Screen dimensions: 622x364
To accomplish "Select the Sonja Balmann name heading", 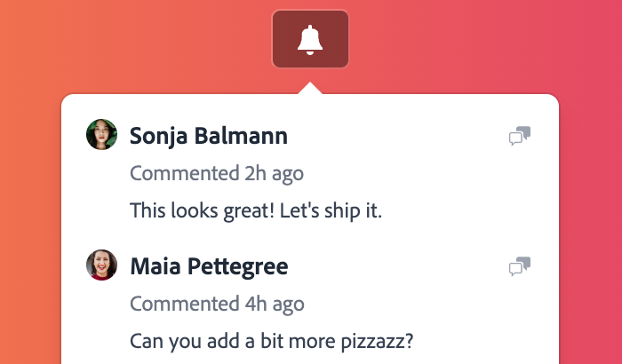I will 209,136.
